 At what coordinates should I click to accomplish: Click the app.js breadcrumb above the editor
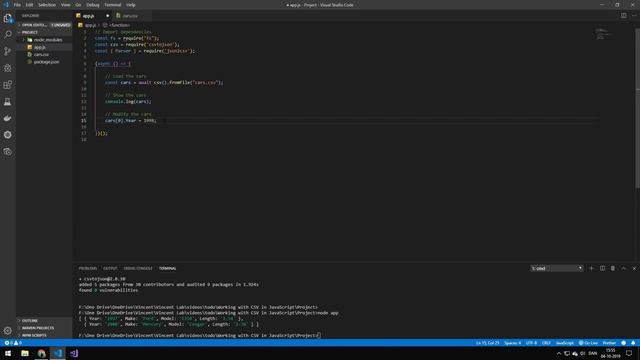coord(88,25)
